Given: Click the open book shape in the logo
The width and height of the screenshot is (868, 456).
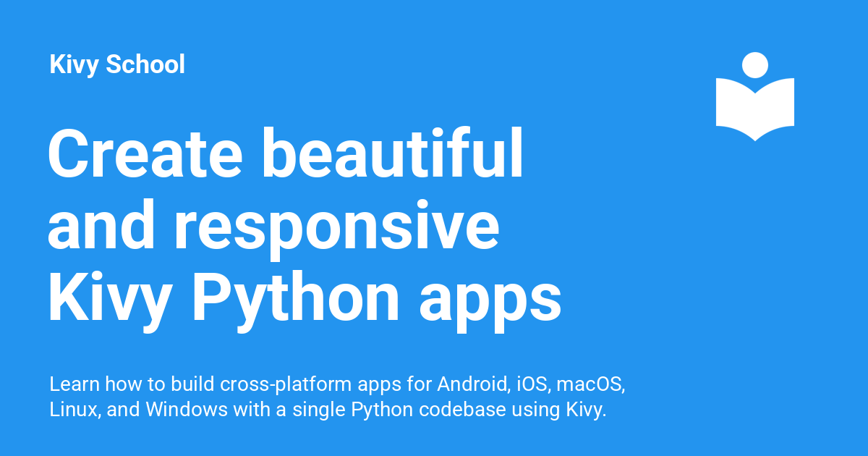Looking at the screenshot, I should 754,109.
